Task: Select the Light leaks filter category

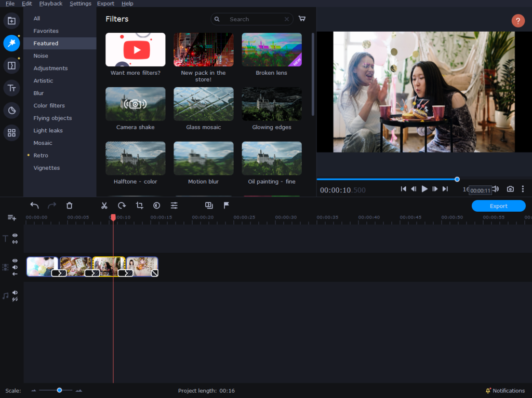Action: coord(48,130)
